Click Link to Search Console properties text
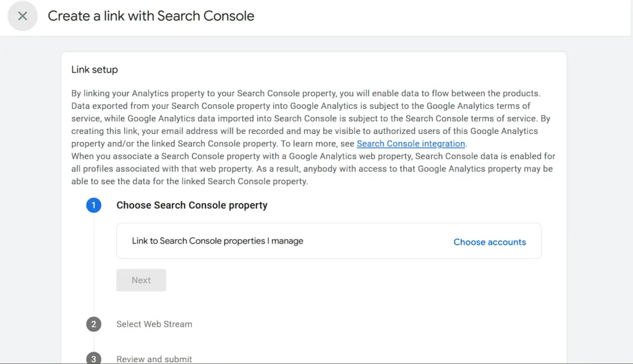 coord(218,241)
